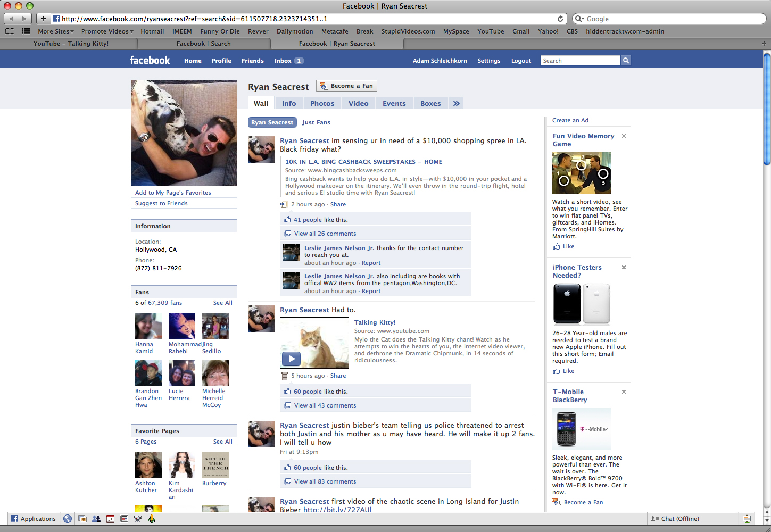771x532 pixels.
Task: Click in the Facebook Search field
Action: coord(581,61)
